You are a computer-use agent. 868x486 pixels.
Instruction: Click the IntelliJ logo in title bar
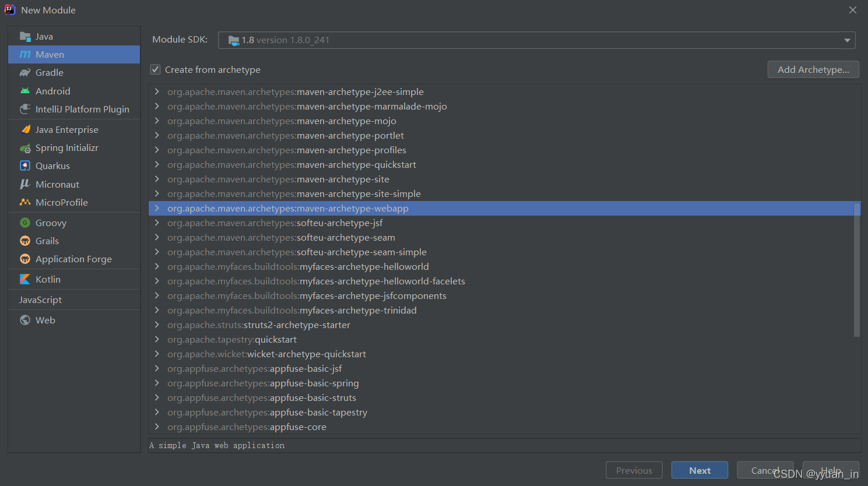coord(10,10)
